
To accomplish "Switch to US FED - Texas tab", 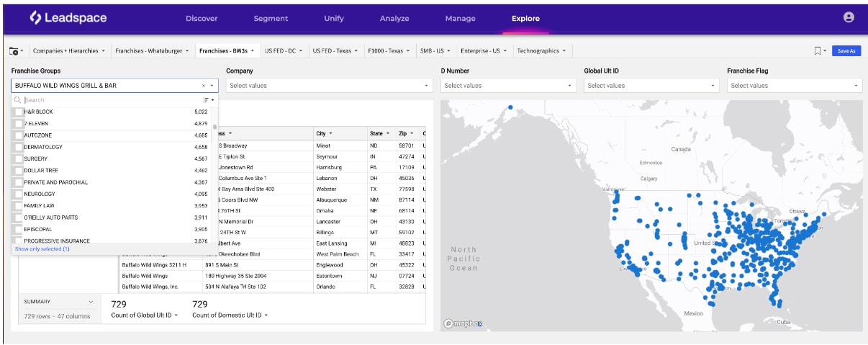I will (336, 51).
